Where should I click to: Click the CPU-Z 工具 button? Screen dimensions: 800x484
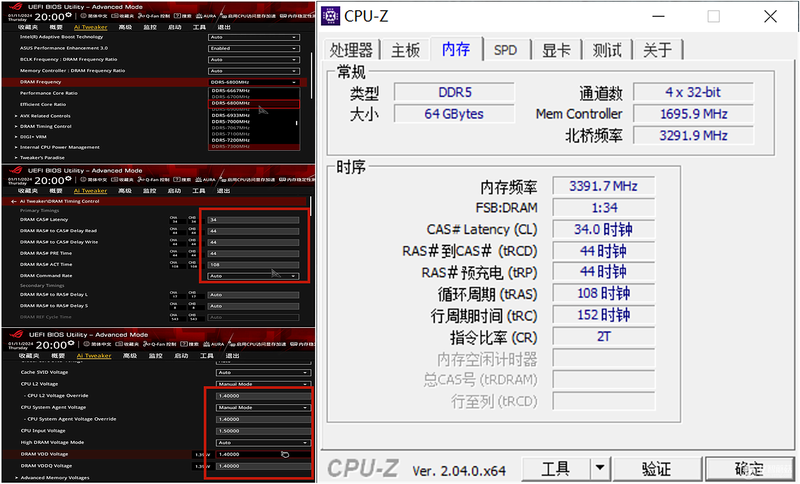click(x=556, y=468)
